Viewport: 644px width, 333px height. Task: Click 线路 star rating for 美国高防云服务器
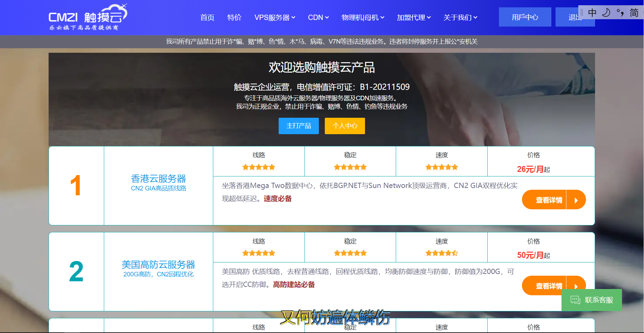tap(259, 253)
